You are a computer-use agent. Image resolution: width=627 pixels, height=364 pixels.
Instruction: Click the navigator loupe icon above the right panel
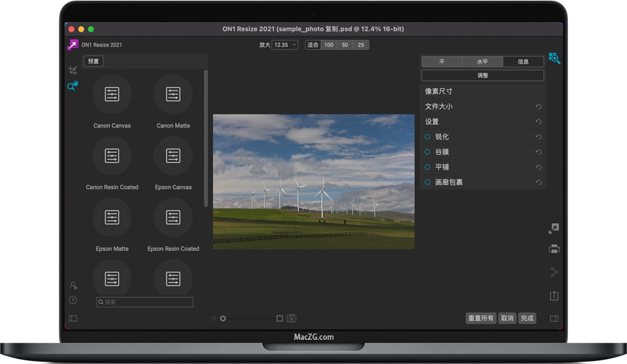pos(555,59)
